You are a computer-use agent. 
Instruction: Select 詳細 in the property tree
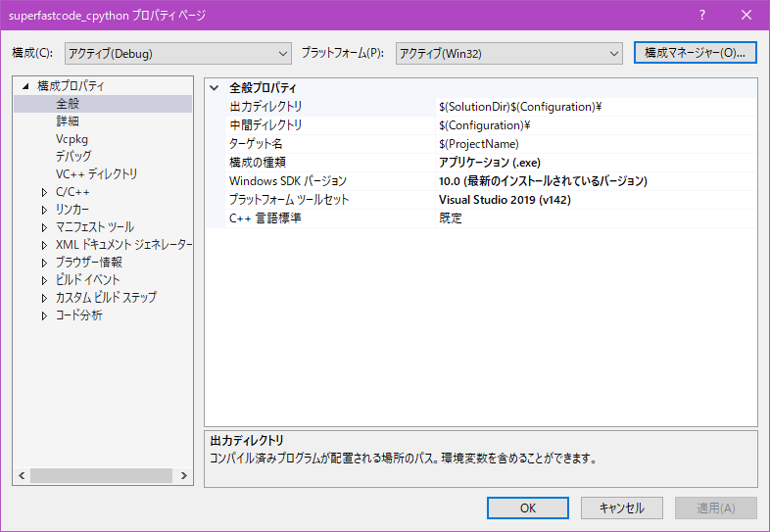[x=68, y=121]
